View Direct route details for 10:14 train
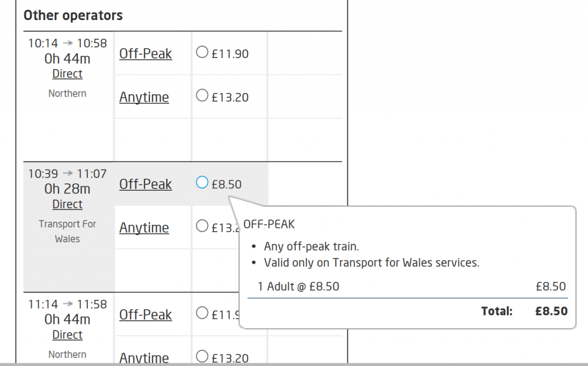Screen dimensions: 588x366 (x=67, y=74)
